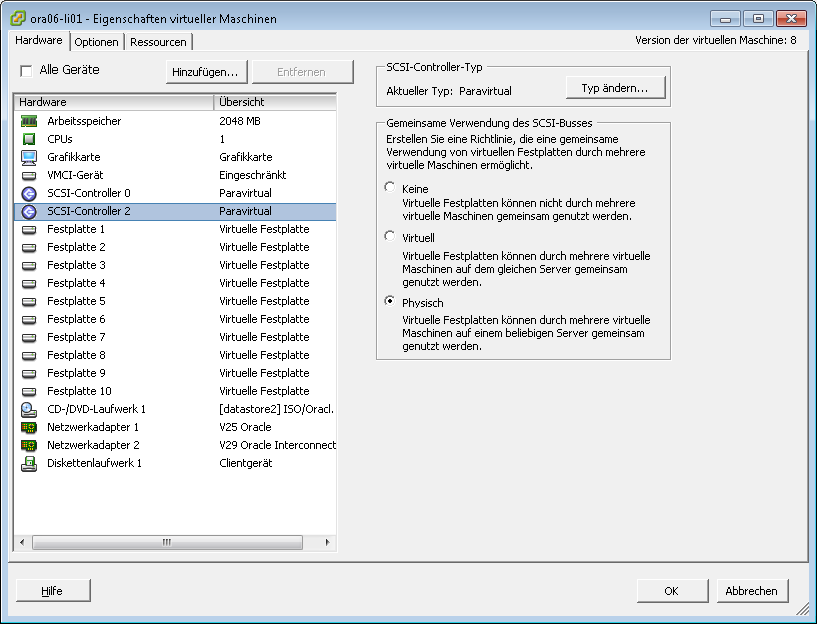
Task: Select the Netzwerkadapter 1 icon
Action: pyautogui.click(x=28, y=427)
